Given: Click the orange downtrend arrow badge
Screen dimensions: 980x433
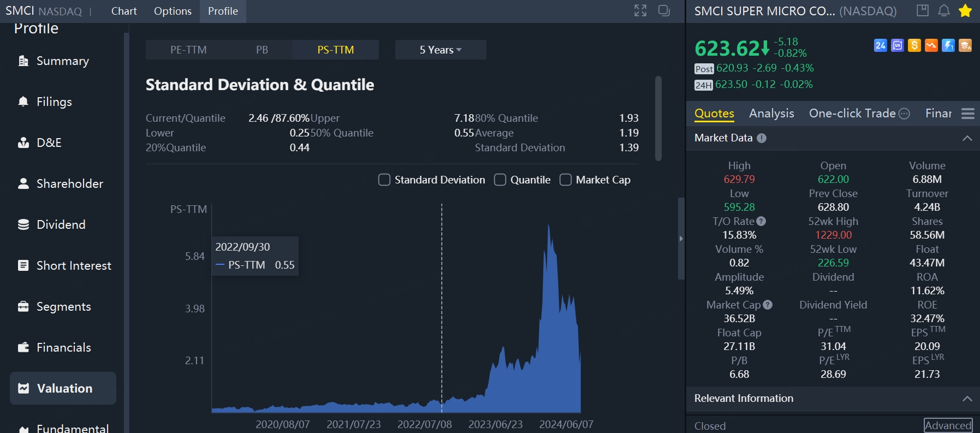Looking at the screenshot, I should 931,45.
